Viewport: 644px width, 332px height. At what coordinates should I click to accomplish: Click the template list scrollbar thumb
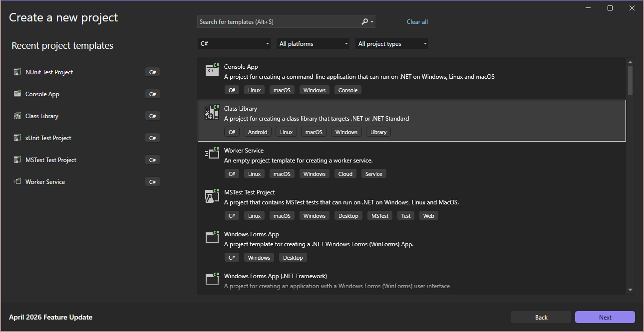pyautogui.click(x=630, y=81)
